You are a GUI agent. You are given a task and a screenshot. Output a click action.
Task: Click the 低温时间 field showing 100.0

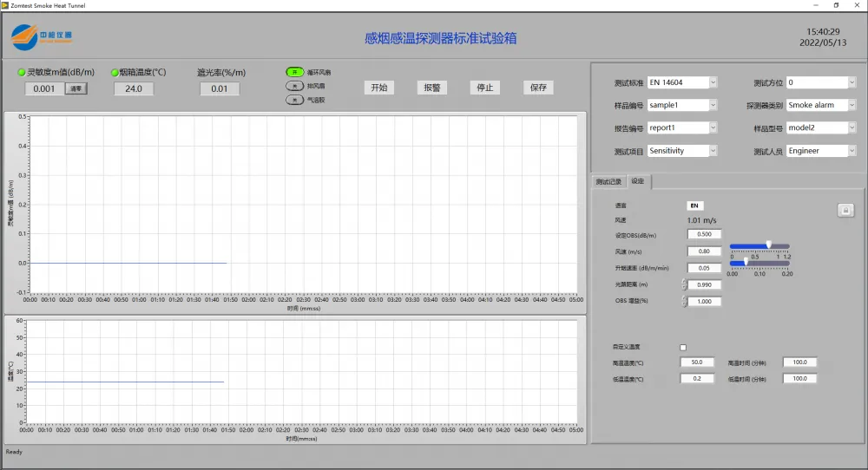(x=800, y=379)
